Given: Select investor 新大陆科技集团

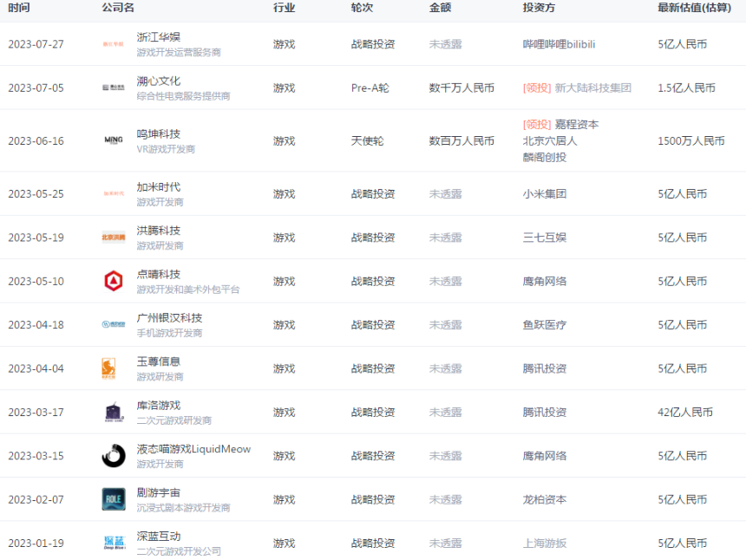Looking at the screenshot, I should [x=592, y=88].
